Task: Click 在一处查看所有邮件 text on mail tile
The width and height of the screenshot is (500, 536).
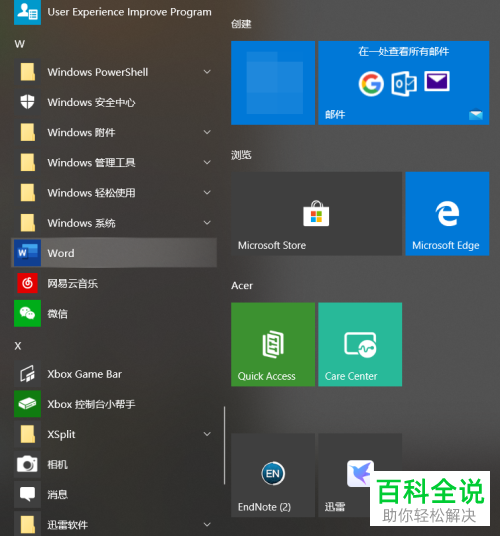Action: [404, 52]
